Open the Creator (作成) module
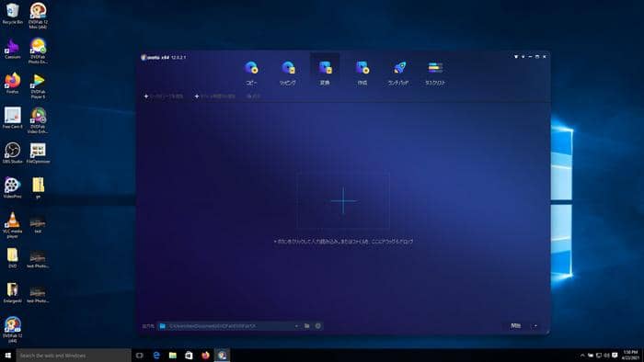This screenshot has width=644, height=362. click(362, 73)
